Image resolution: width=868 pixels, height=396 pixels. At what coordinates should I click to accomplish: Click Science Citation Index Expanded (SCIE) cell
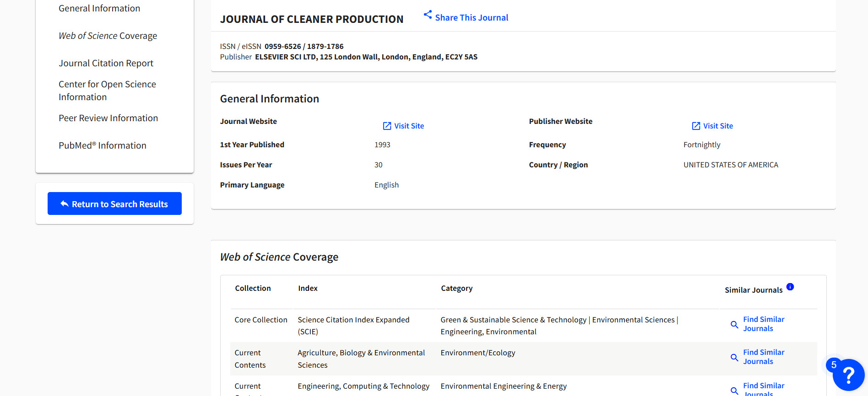[x=353, y=326]
